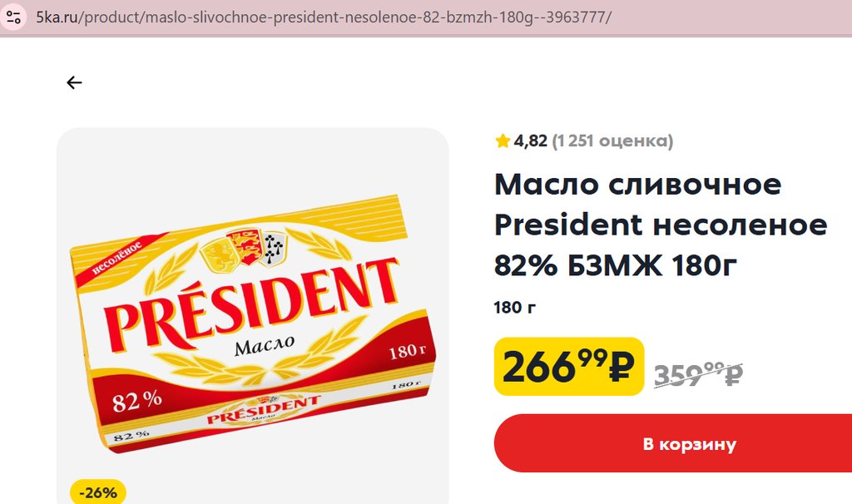This screenshot has width=852, height=504.
Task: Click the '82 %' fat label on the pack front
Action: [136, 402]
